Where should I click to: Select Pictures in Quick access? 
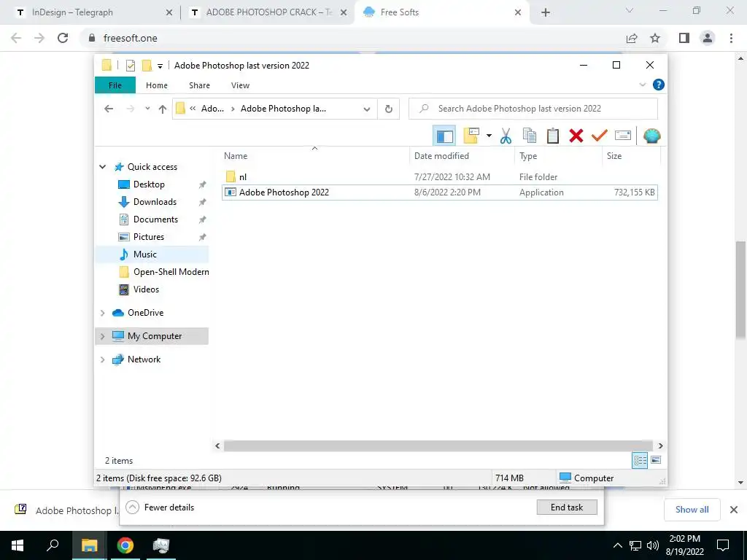pyautogui.click(x=149, y=237)
